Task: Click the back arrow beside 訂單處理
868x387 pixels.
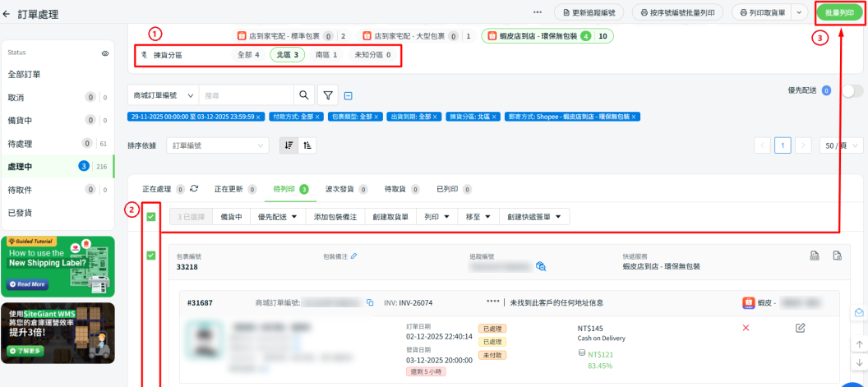Action: pos(7,15)
